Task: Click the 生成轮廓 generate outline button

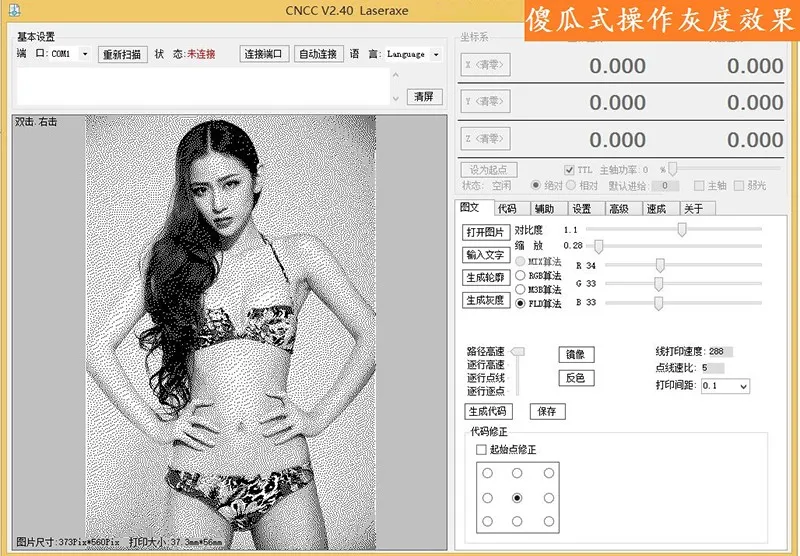Action: [486, 277]
